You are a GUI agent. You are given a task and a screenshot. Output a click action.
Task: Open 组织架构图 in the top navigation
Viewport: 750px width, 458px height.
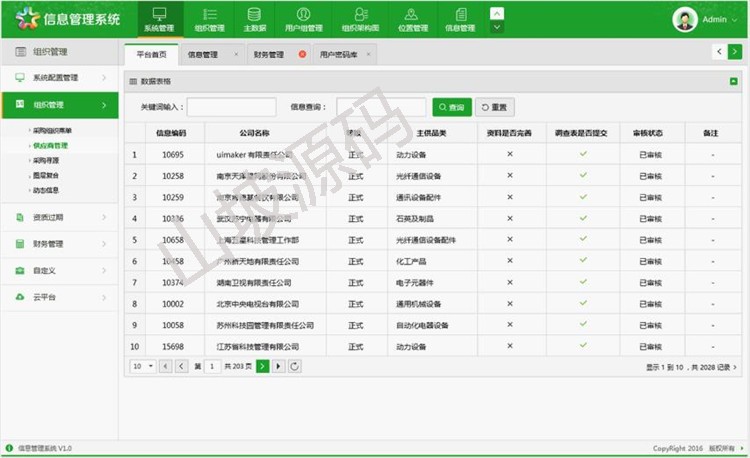tap(360, 18)
